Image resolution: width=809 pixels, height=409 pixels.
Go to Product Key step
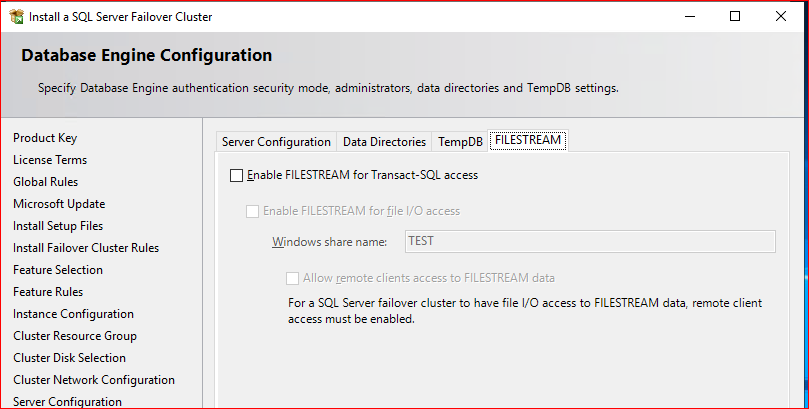(45, 138)
